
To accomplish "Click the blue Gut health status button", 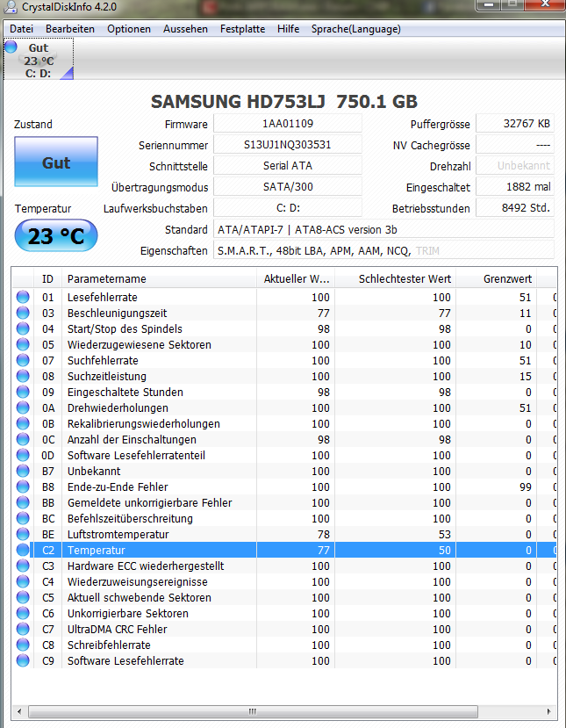I will point(56,162).
